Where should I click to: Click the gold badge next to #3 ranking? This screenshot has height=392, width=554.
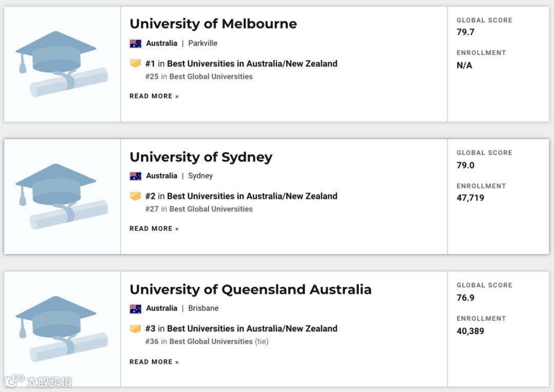[135, 328]
